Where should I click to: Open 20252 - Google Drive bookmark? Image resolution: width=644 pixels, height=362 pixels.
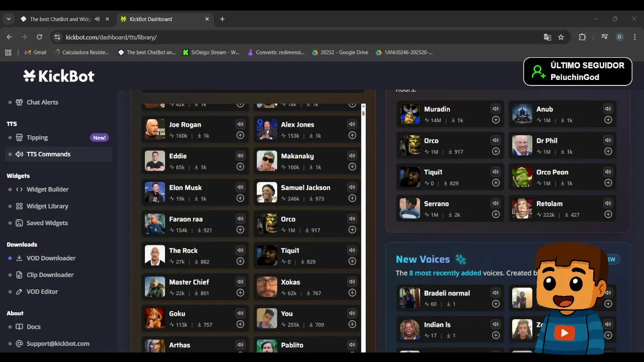[x=340, y=52]
